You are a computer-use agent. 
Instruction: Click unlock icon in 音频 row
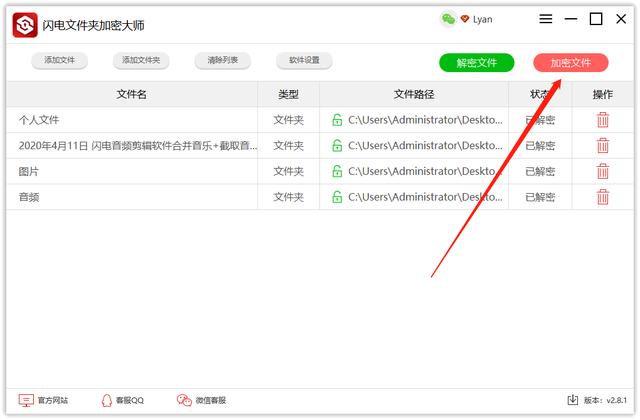[x=337, y=197]
